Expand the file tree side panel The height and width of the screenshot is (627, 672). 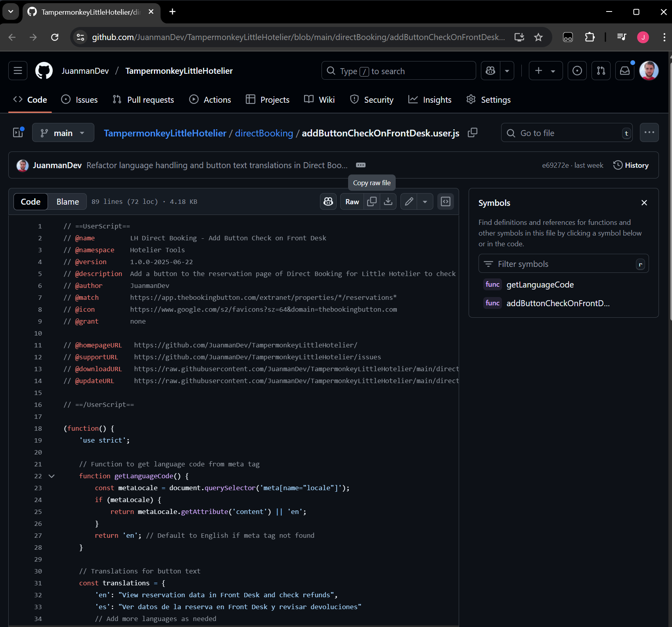[18, 132]
